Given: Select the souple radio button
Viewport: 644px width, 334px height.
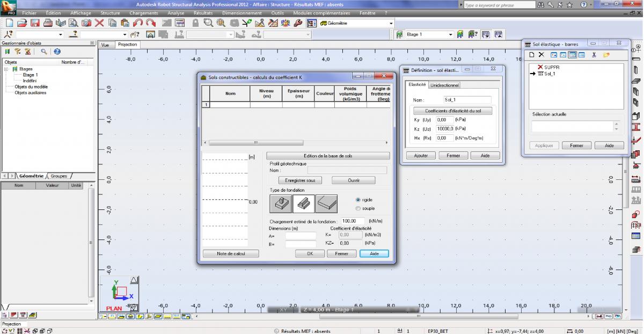Looking at the screenshot, I should pos(358,208).
